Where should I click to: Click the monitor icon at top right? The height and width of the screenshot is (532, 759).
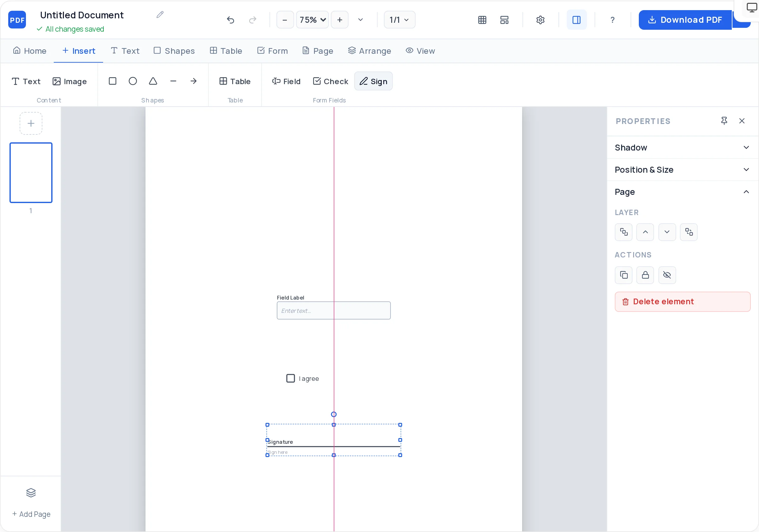[x=751, y=7]
